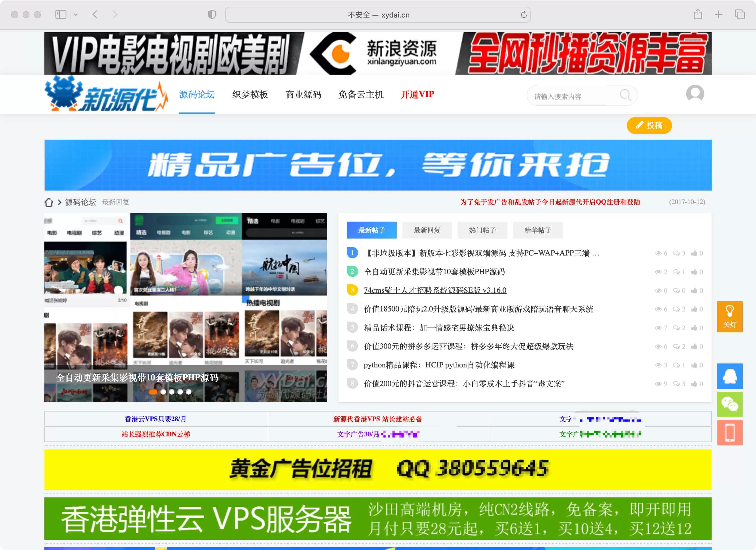Click the 精品广告位 blue banner

pos(378,165)
